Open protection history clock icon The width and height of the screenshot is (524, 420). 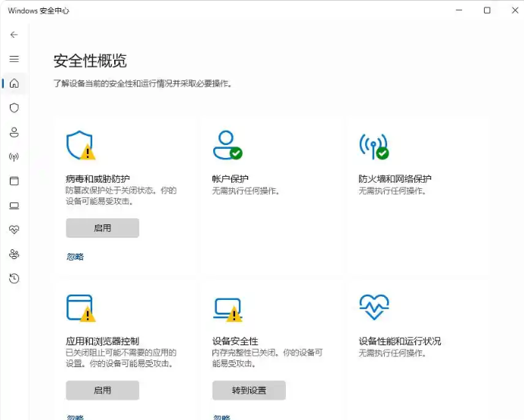coord(14,279)
